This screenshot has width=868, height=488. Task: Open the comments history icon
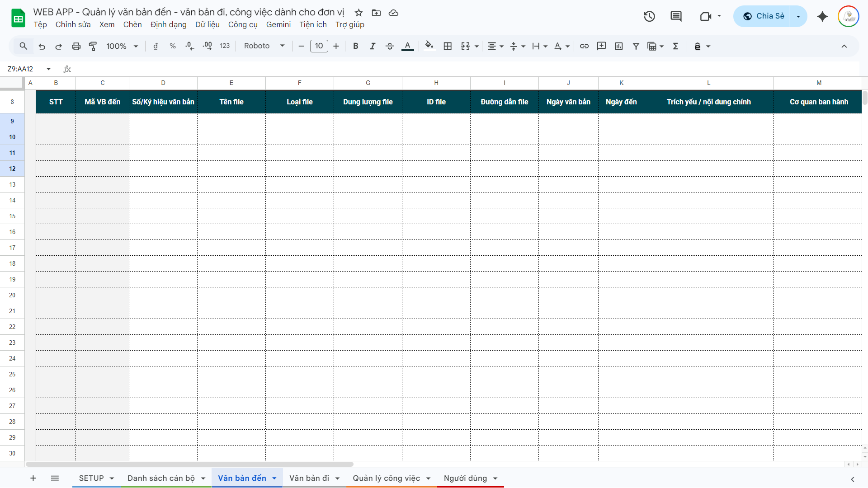(676, 16)
